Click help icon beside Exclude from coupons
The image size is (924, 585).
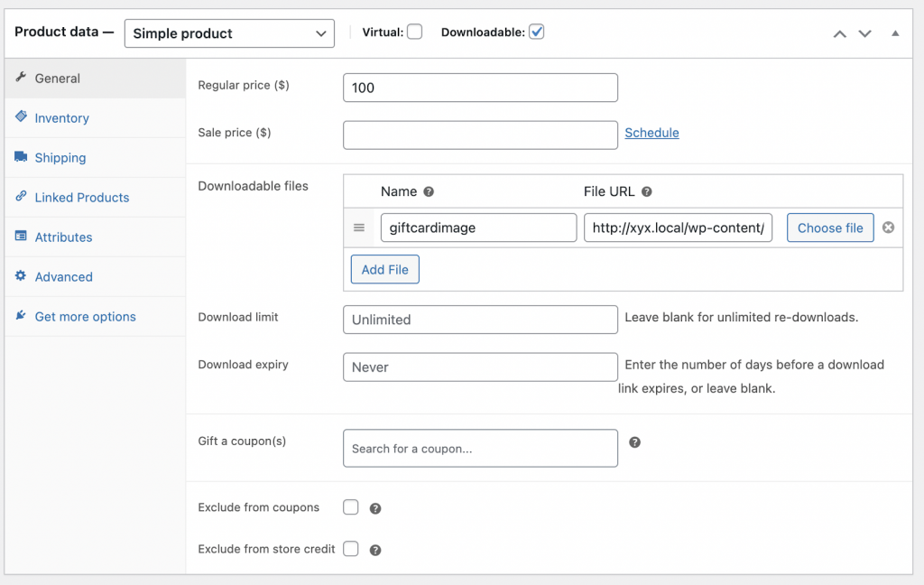point(374,508)
